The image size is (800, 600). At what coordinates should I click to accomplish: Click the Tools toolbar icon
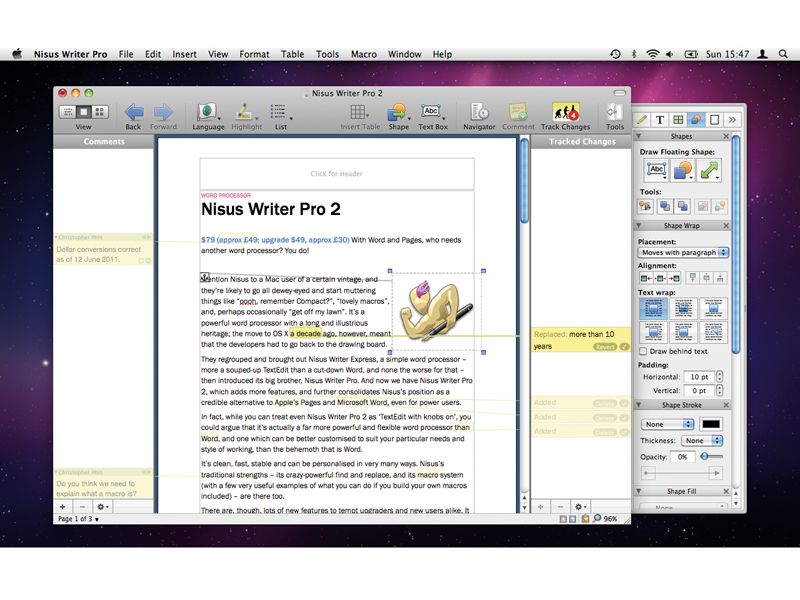614,113
